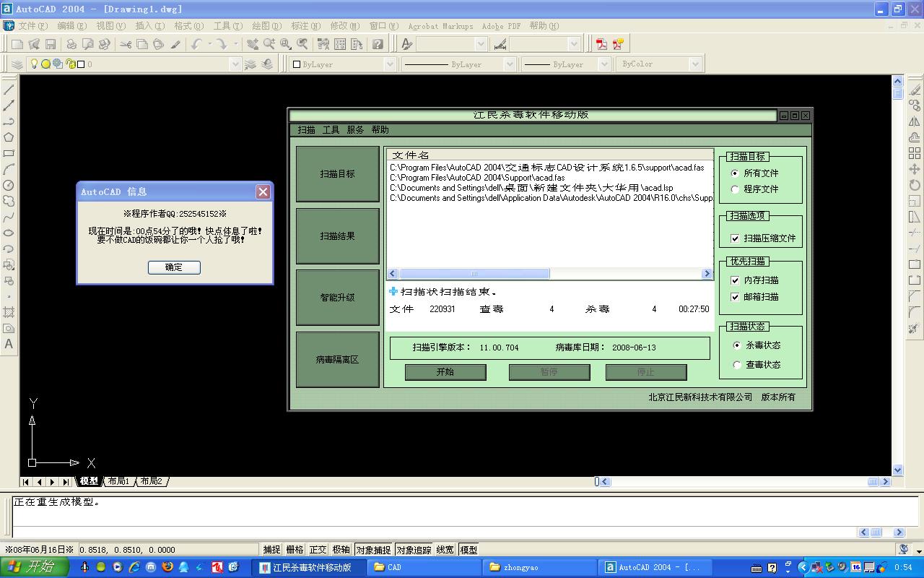This screenshot has width=924, height=578.
Task: Click the file list horizontal scrollbar thumb
Action: pyautogui.click(x=474, y=274)
